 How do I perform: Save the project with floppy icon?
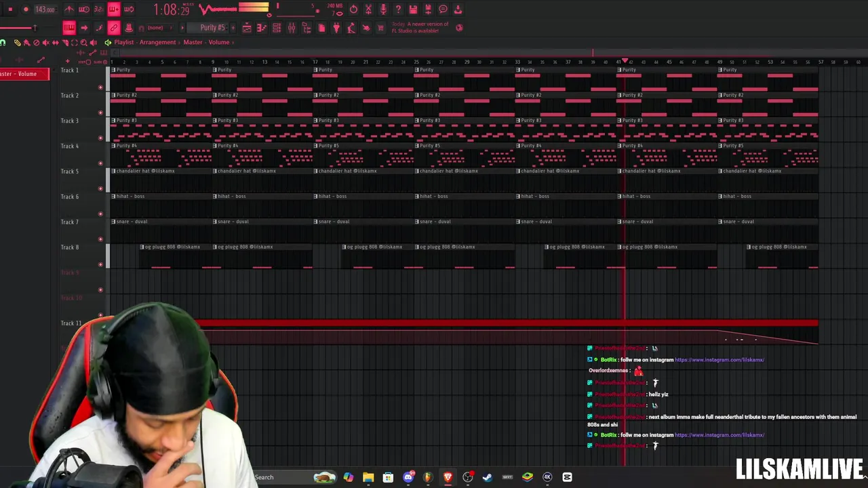(413, 9)
